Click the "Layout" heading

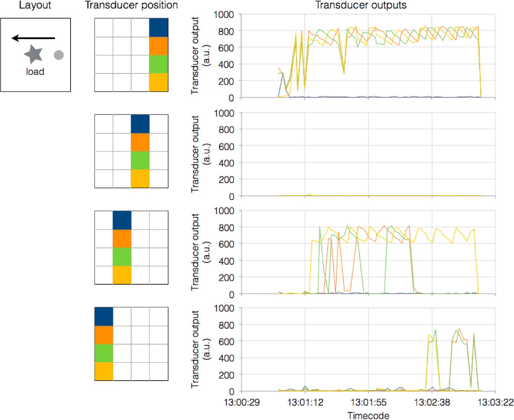pos(35,5)
